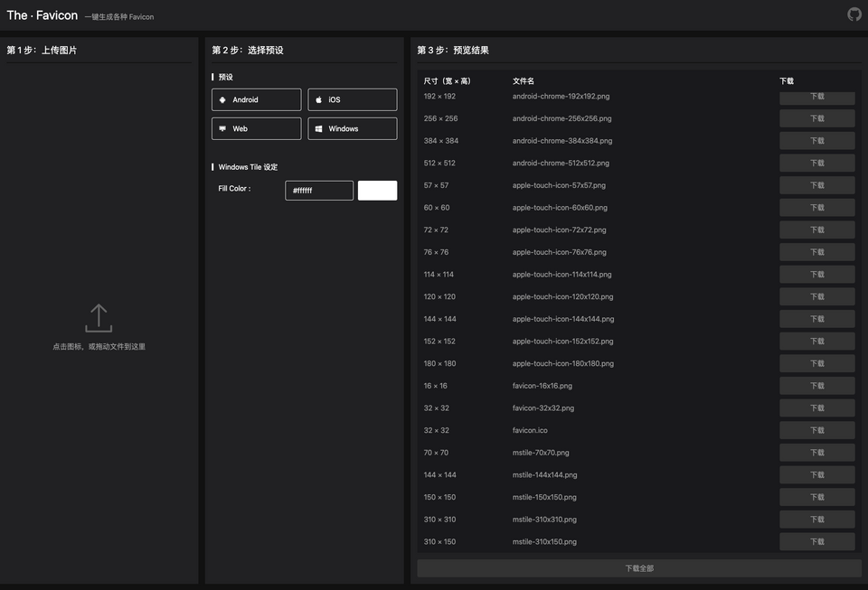Download apple-touch-icon-152x152.png
868x590 pixels.
(x=817, y=342)
